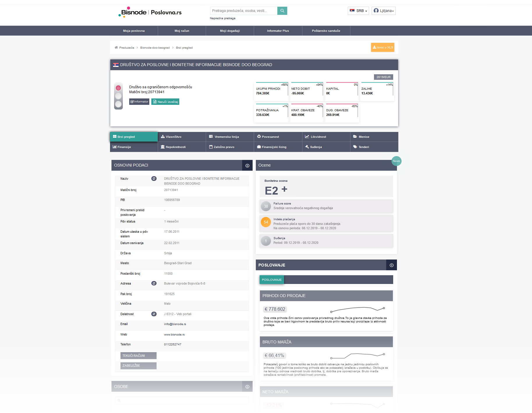The width and height of the screenshot is (532, 413).
Task: Select the Menice tab
Action: [374, 137]
